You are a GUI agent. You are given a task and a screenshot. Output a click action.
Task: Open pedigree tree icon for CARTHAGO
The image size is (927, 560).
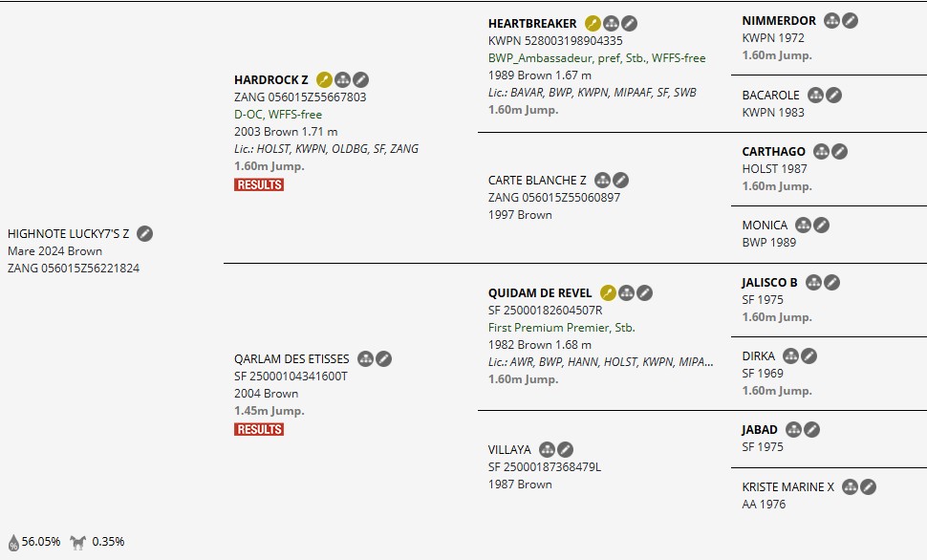[x=821, y=151]
